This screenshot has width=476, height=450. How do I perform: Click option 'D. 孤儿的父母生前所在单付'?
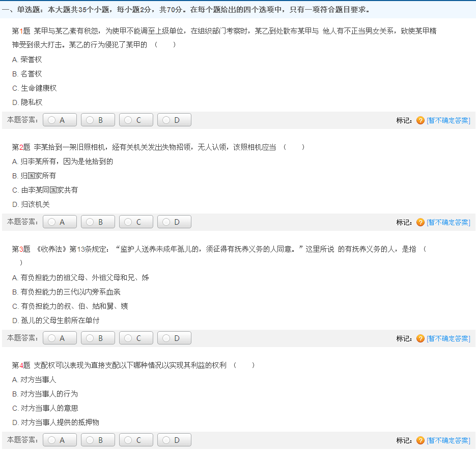(x=55, y=321)
